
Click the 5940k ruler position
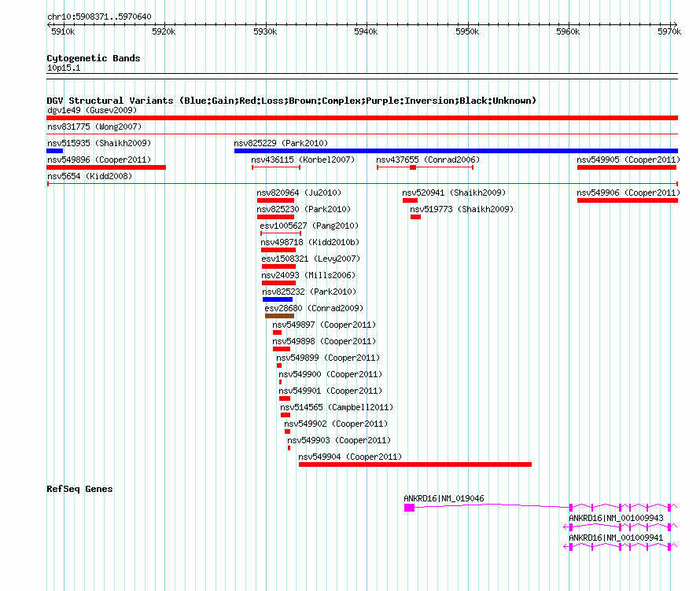pos(366,31)
